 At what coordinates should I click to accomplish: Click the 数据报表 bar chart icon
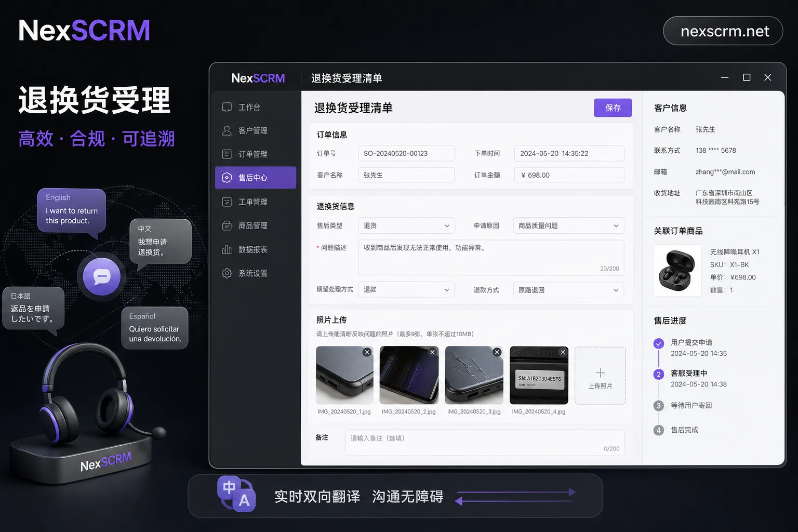pos(227,249)
